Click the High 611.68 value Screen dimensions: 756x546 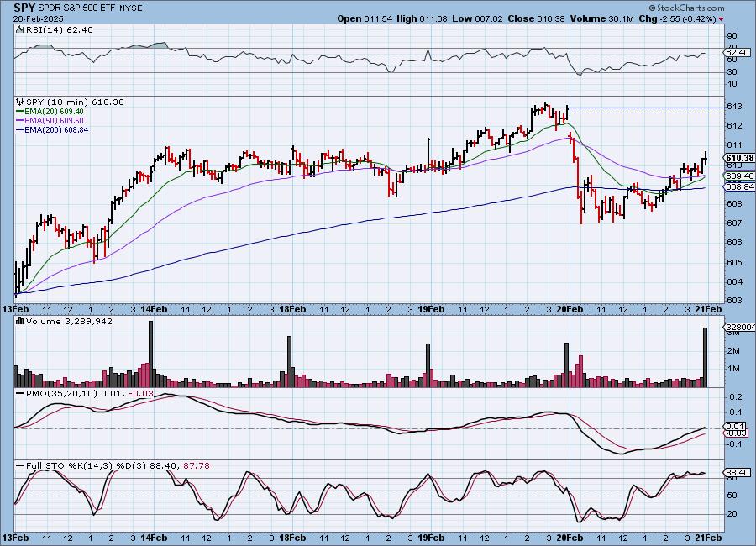[x=422, y=18]
